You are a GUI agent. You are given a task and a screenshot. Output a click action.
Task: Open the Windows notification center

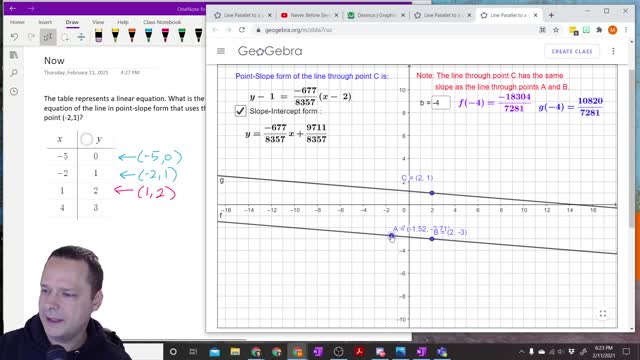point(627,351)
